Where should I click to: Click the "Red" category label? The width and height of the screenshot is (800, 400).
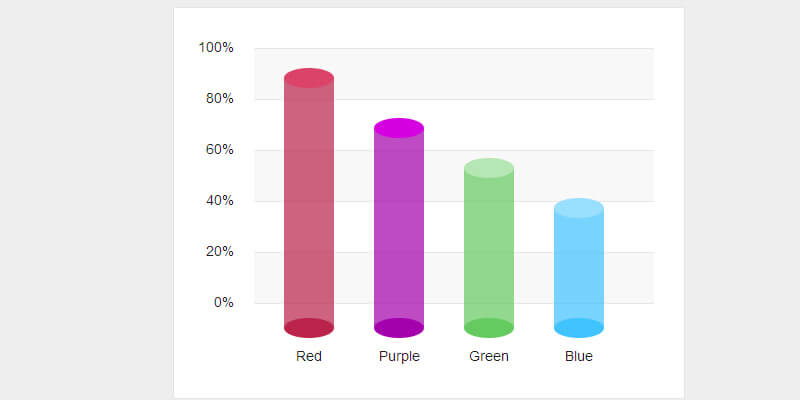coord(309,356)
